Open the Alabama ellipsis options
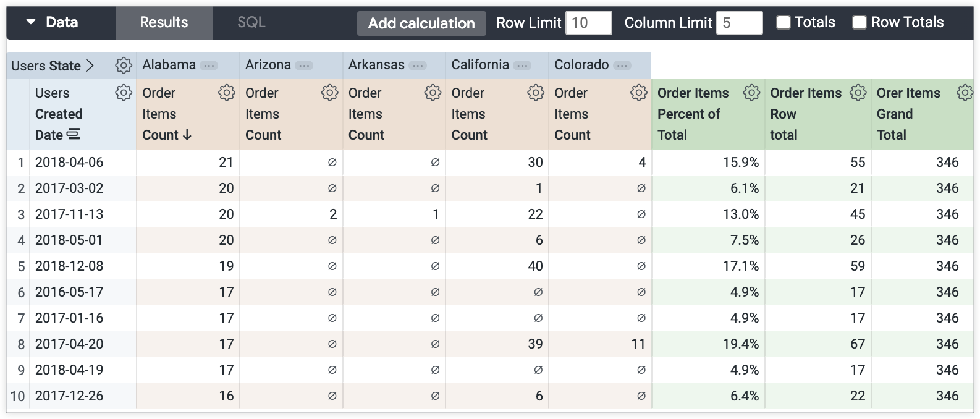Viewport: 980px width, 419px height. (x=209, y=66)
